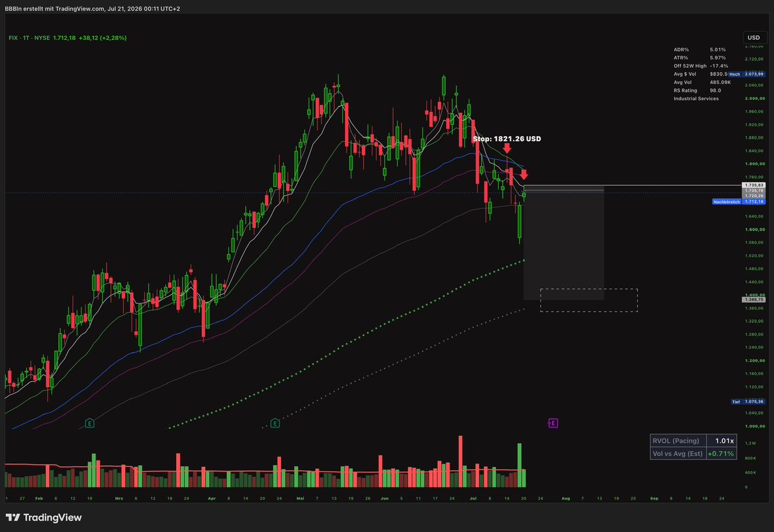Image resolution: width=774 pixels, height=532 pixels.
Task: Select the Vol vs Avg value +0.71%
Action: [x=721, y=453]
